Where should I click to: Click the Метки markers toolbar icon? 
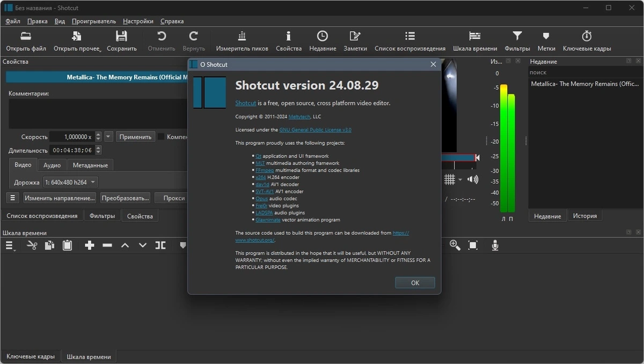546,36
